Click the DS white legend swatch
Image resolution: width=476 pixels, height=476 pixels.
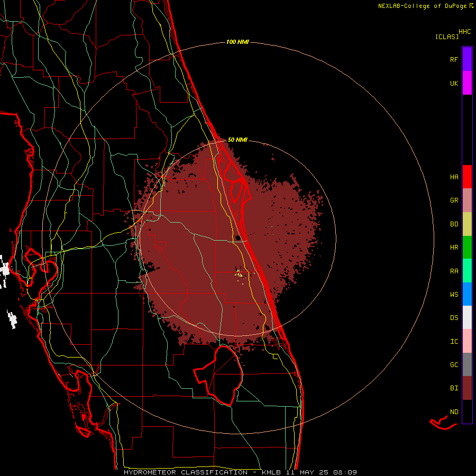tap(467, 317)
